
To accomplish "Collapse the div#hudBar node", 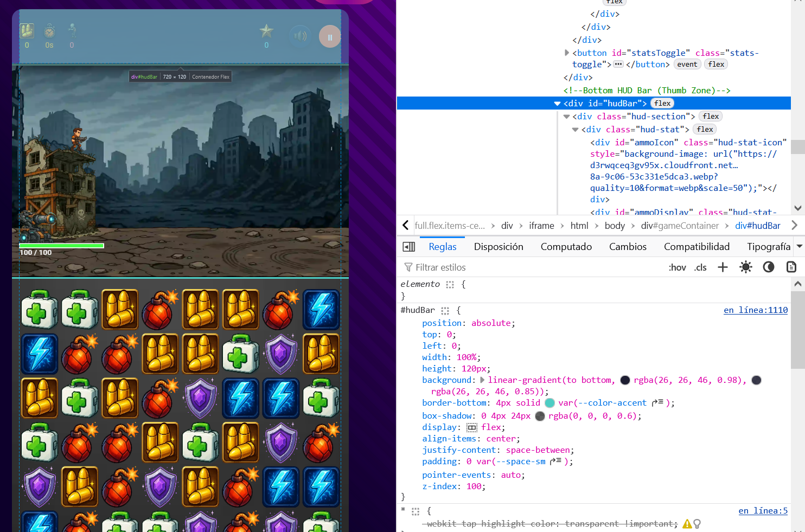I will [x=557, y=104].
